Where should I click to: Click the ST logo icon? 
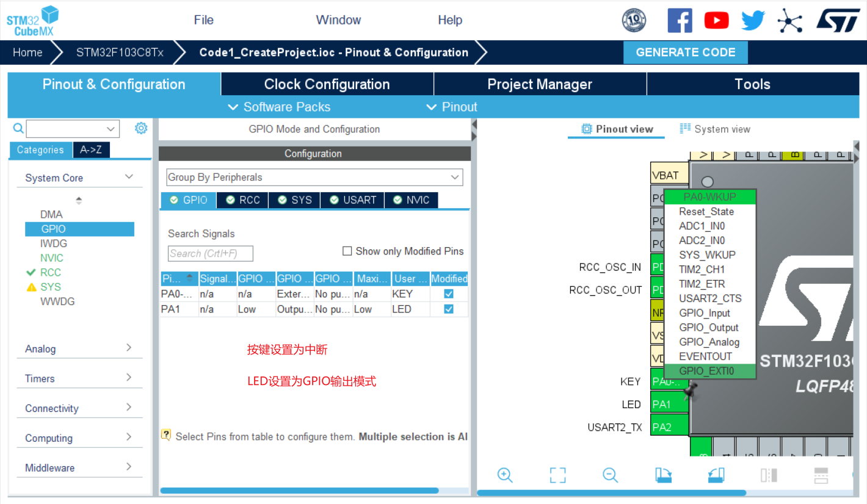838,20
